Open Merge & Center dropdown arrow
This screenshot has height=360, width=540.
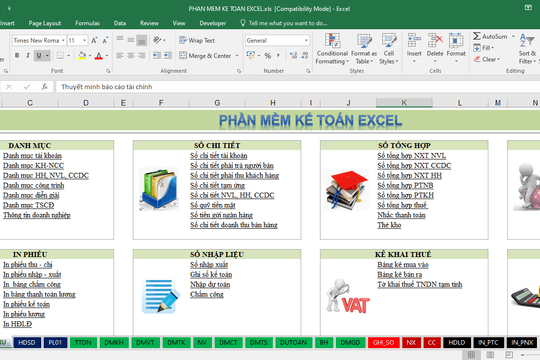point(237,55)
